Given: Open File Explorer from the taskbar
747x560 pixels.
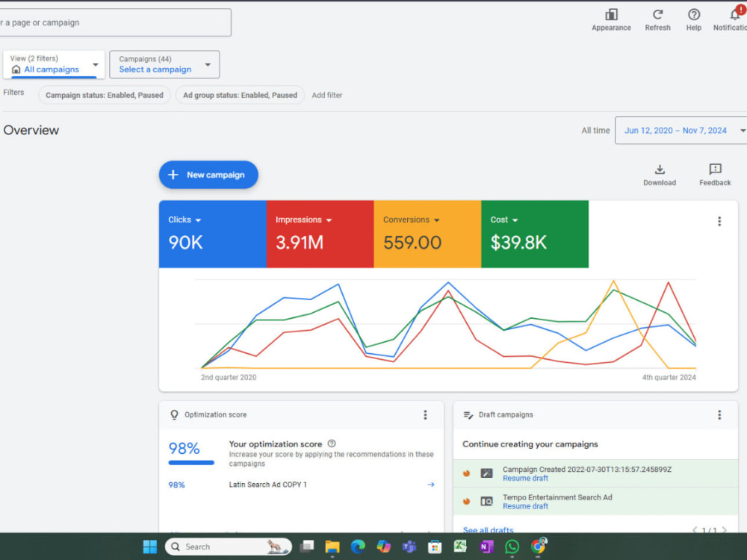Looking at the screenshot, I should pos(332,547).
